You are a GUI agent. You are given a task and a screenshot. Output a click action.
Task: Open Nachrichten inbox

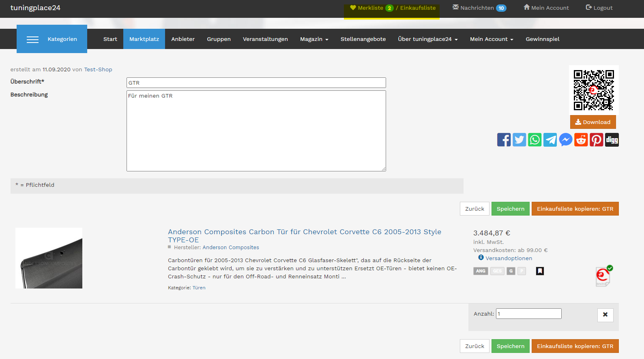point(479,8)
